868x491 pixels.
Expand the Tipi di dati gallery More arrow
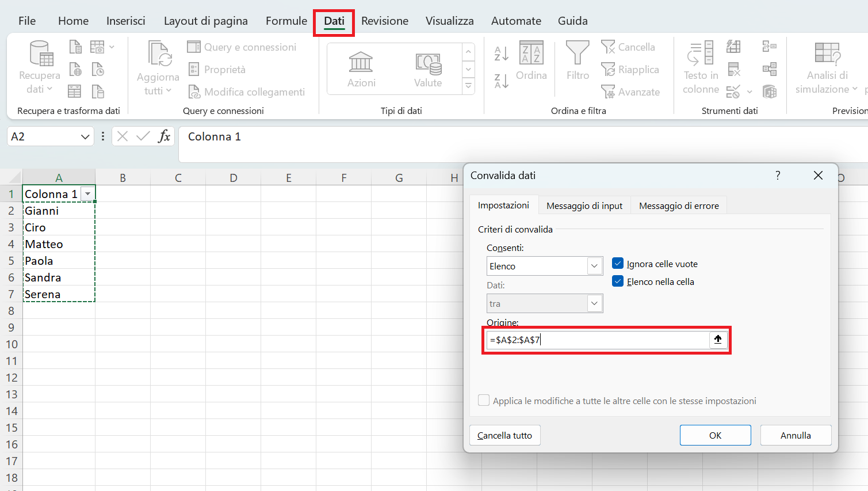point(469,86)
